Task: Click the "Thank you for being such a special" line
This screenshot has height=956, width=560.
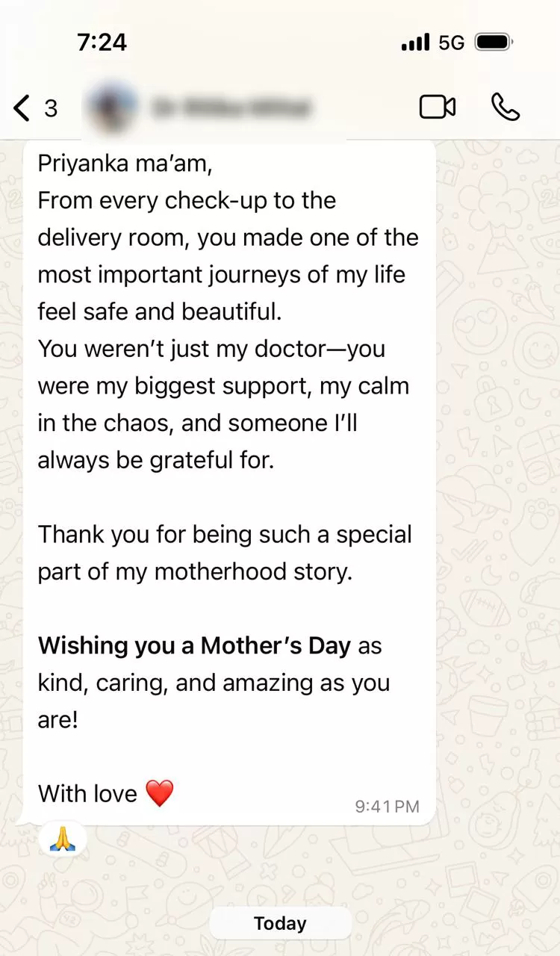Action: point(225,535)
